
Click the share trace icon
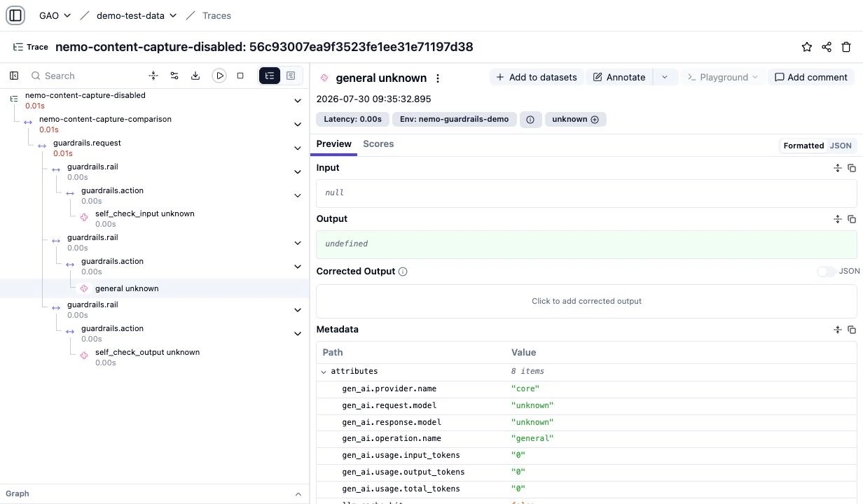pos(827,47)
